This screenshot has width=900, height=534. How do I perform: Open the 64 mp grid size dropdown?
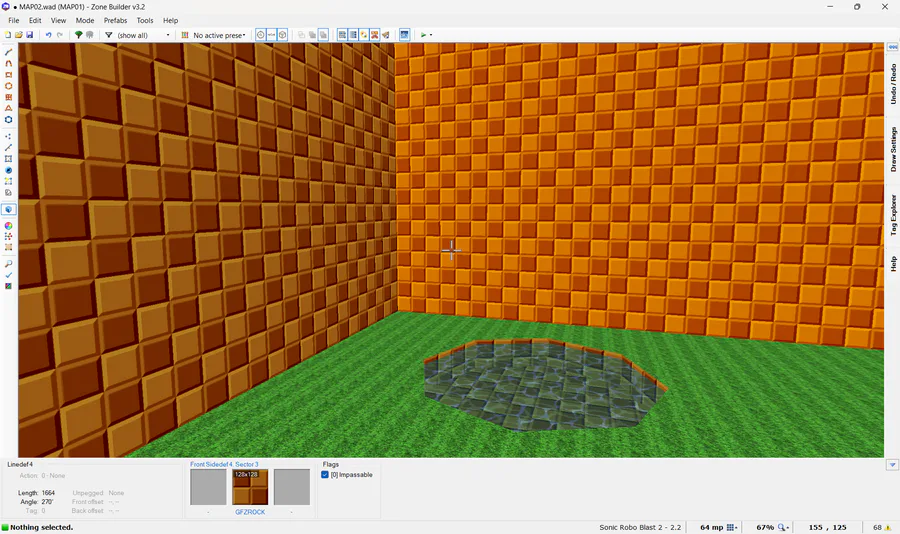coord(731,527)
